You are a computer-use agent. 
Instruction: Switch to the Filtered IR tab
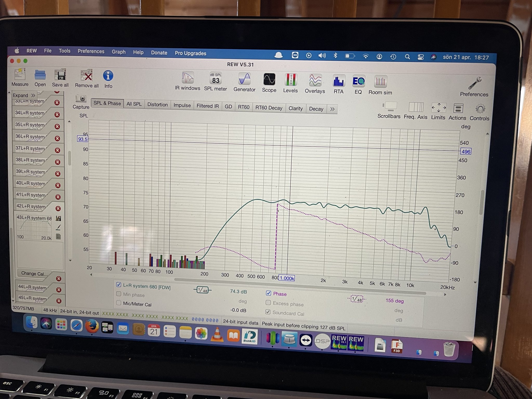click(x=208, y=106)
